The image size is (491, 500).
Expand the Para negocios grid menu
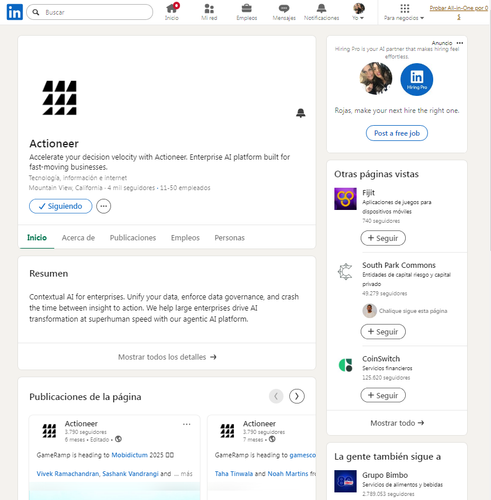pos(404,12)
